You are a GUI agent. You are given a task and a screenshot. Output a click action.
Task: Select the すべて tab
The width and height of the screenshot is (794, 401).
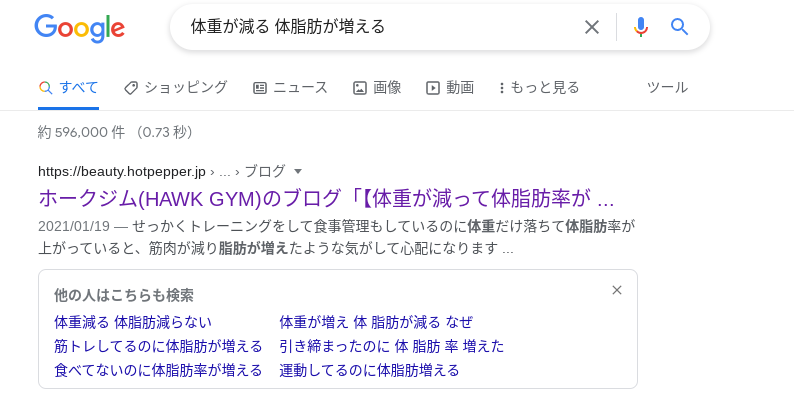pyautogui.click(x=68, y=88)
